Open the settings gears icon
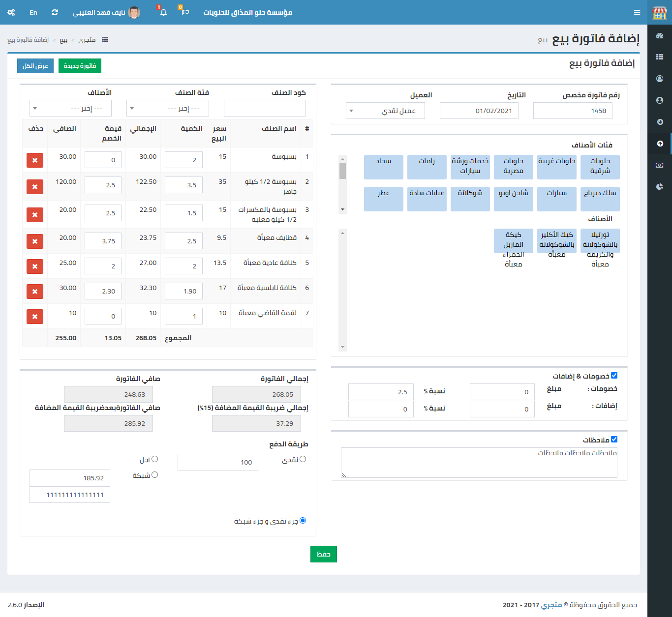The width and height of the screenshot is (672, 617). click(11, 12)
